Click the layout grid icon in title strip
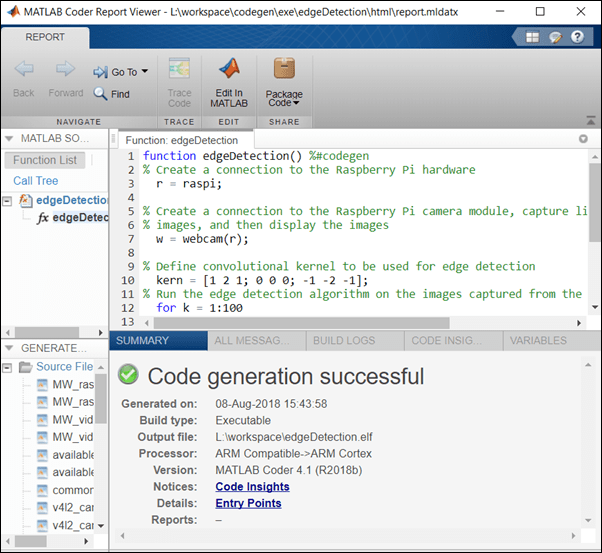 click(x=531, y=37)
